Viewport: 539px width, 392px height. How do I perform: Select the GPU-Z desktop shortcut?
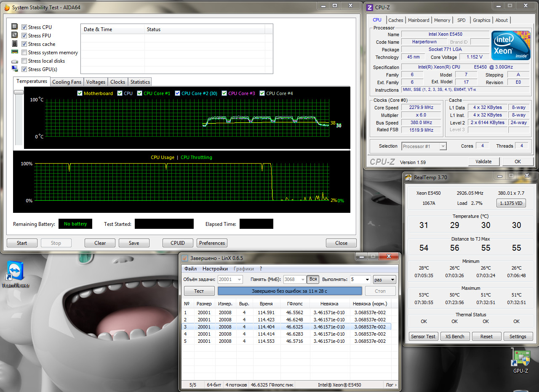click(520, 361)
